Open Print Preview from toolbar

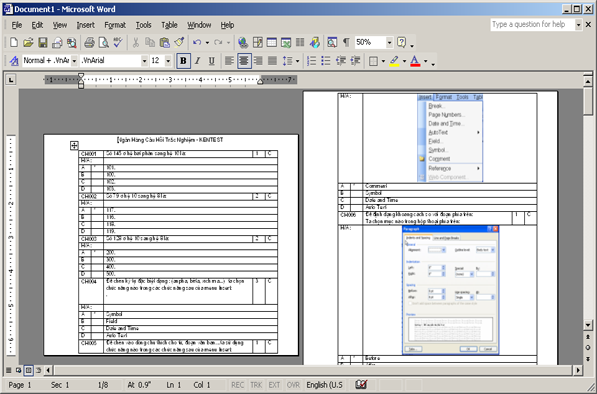pyautogui.click(x=103, y=42)
